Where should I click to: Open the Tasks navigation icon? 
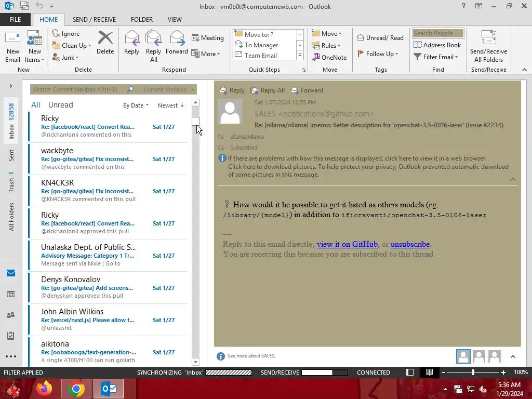(x=11, y=336)
